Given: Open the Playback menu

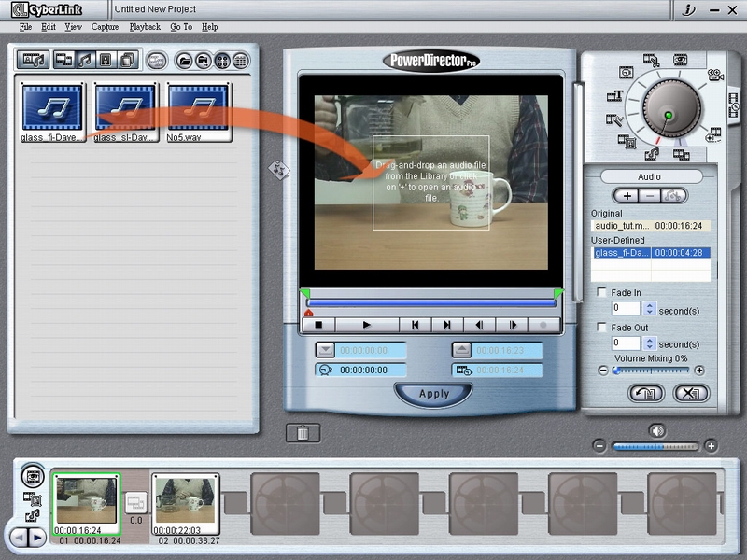Looking at the screenshot, I should pos(145,27).
